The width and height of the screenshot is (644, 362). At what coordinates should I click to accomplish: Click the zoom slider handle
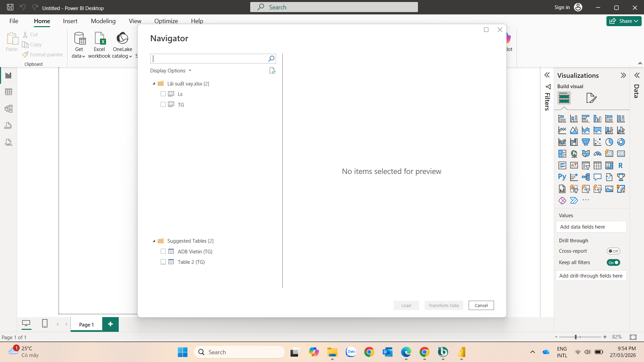[576, 337]
